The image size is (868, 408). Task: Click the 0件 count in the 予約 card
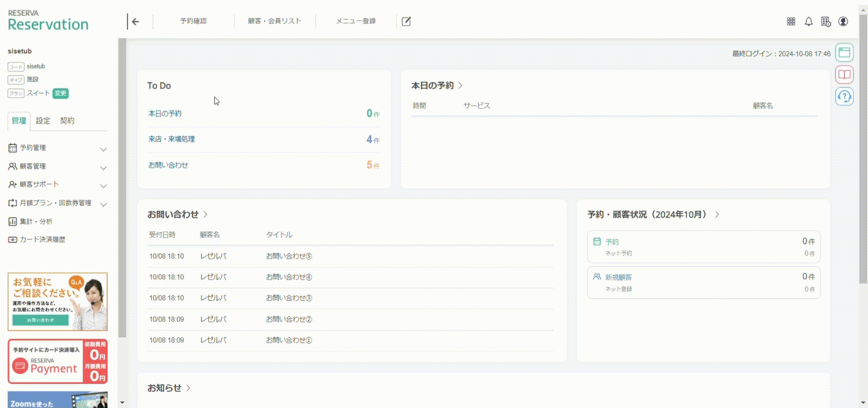[808, 241]
